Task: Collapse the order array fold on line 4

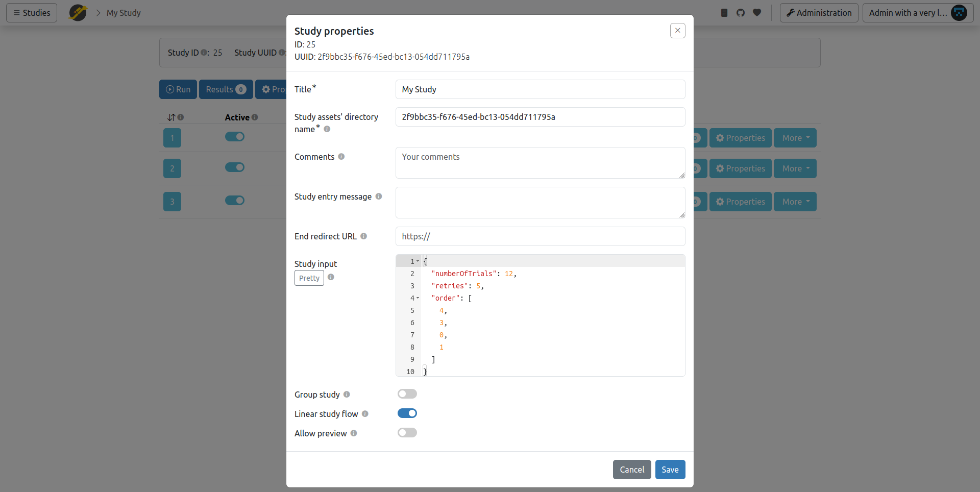Action: 418,298
